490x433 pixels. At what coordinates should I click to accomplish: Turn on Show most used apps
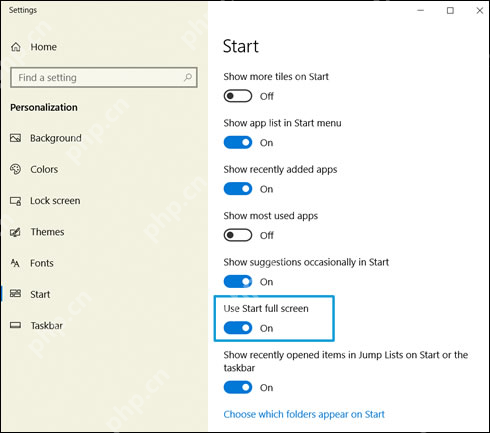238,235
